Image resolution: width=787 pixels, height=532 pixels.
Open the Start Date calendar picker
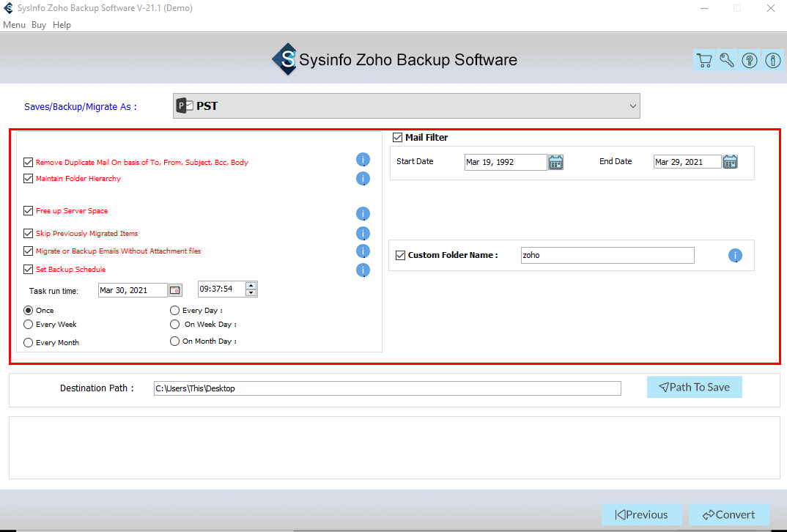tap(556, 162)
